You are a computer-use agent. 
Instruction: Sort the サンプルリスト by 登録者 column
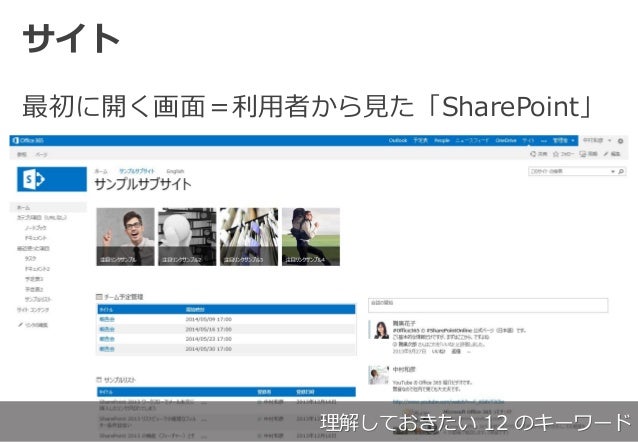(x=264, y=392)
